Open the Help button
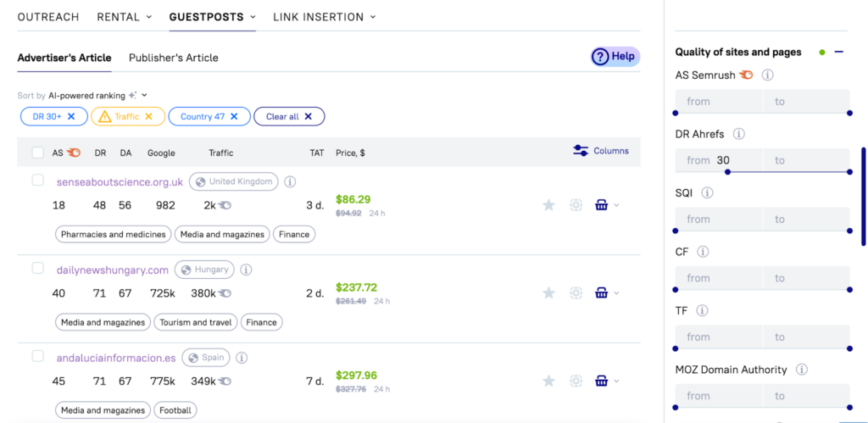868x423 pixels. tap(615, 57)
